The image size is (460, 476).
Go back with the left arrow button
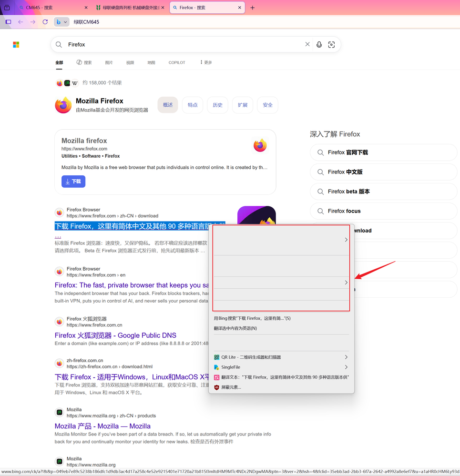pyautogui.click(x=20, y=22)
